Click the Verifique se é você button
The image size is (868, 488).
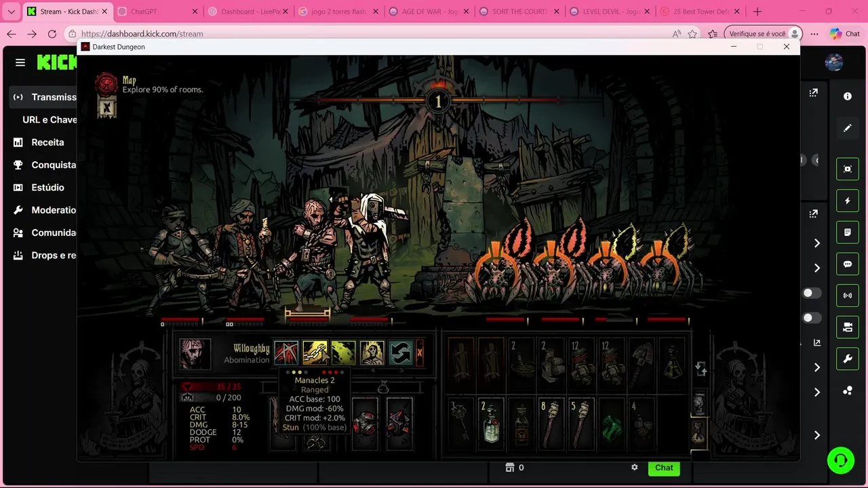click(x=763, y=33)
